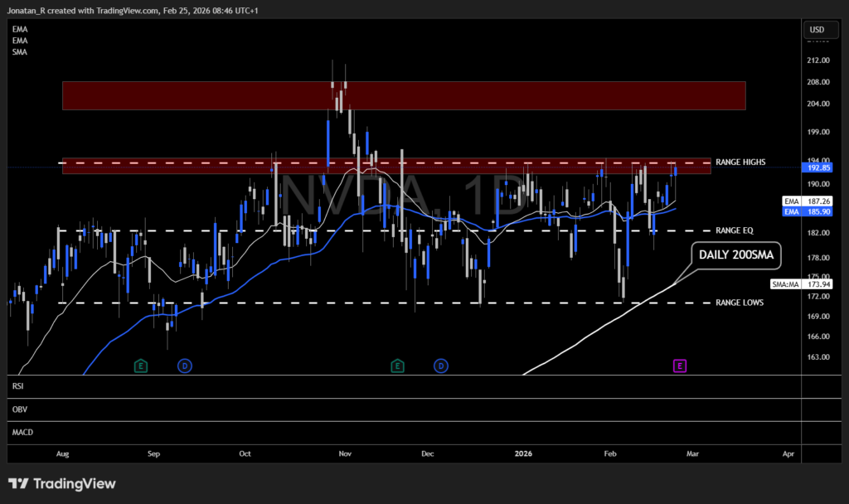This screenshot has width=849, height=504.
Task: Select the RANGE HIGHS text label
Action: click(x=740, y=162)
